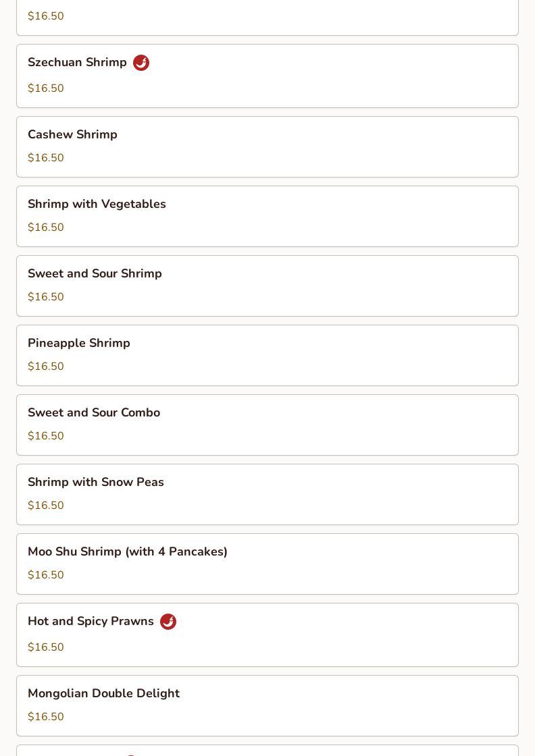Click the price below Moo Shu Shrimp
The image size is (535, 756).
(x=46, y=574)
